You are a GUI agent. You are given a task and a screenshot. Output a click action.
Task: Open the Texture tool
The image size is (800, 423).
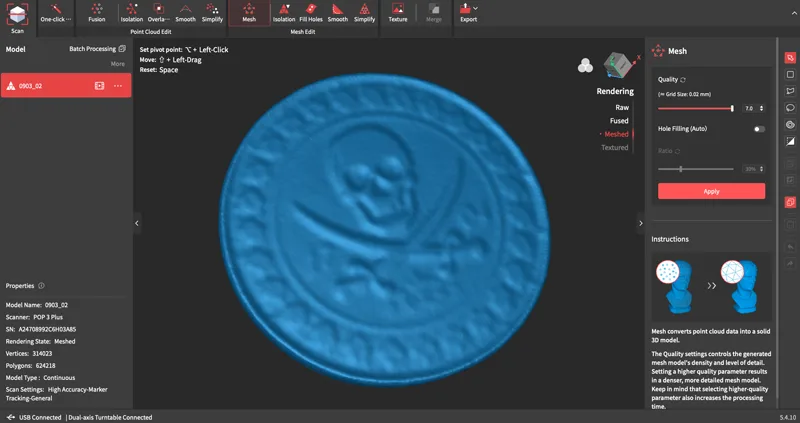pos(398,14)
